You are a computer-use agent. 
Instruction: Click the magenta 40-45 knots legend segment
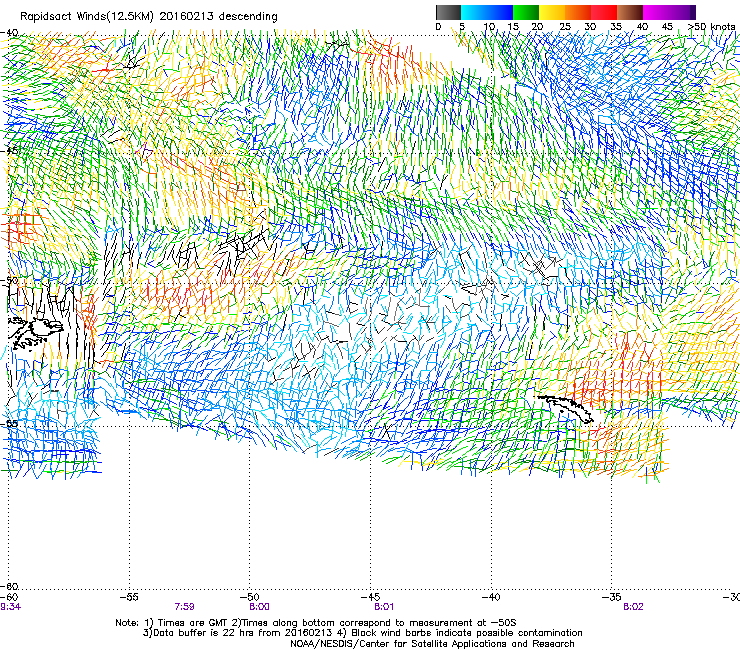point(656,12)
